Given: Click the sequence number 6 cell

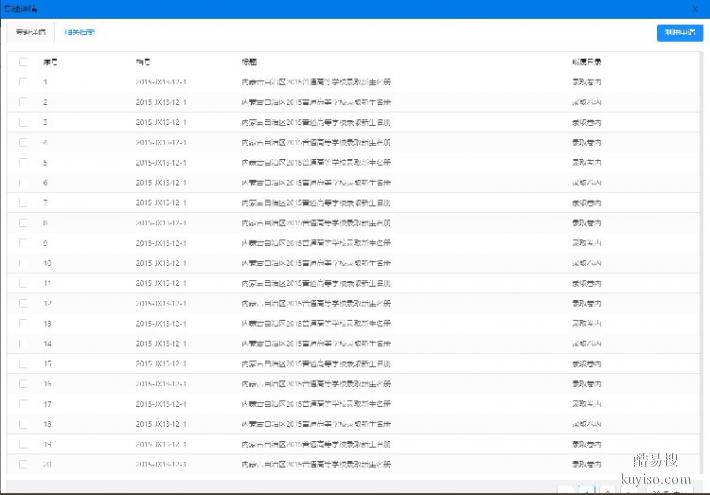Looking at the screenshot, I should [45, 183].
